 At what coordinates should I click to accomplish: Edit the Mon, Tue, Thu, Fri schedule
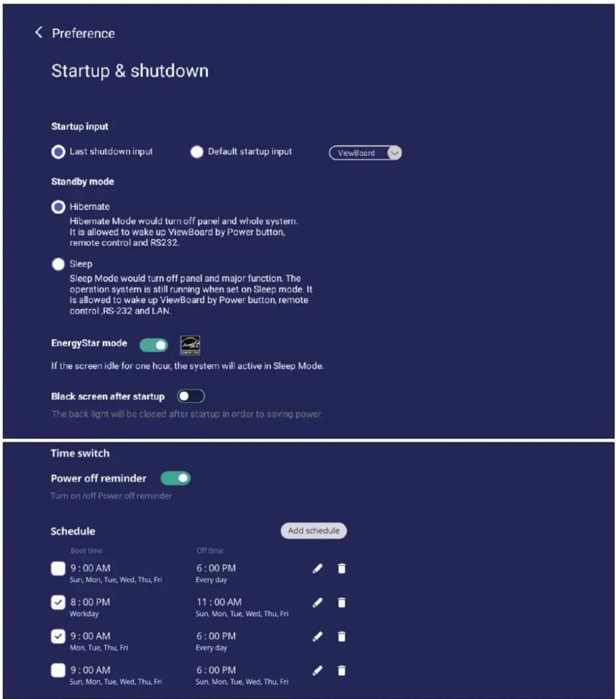(317, 636)
